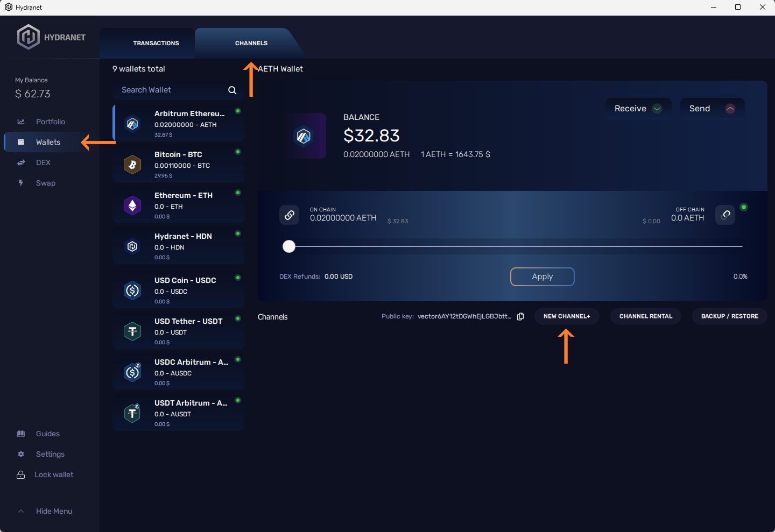Click the Swap lightning bolt icon
The width and height of the screenshot is (775, 532).
(x=21, y=183)
